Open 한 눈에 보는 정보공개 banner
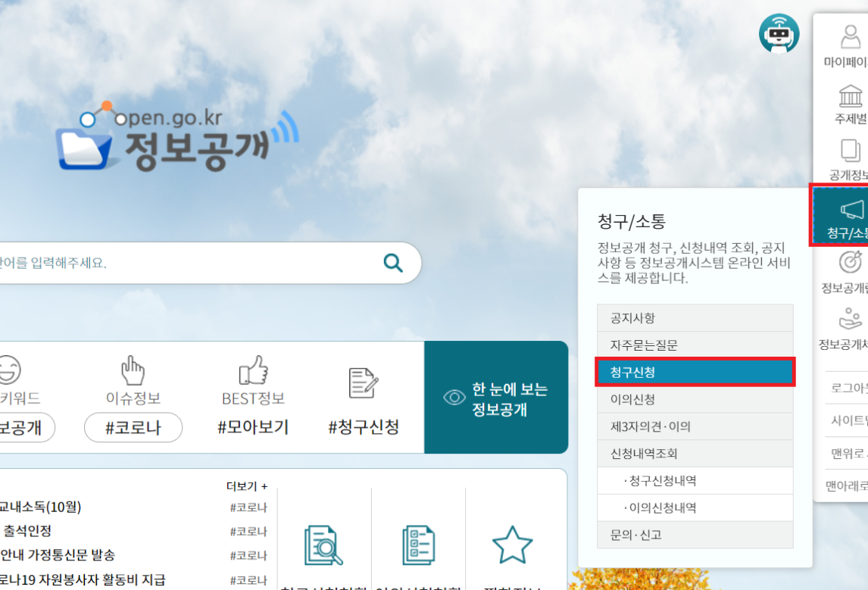The width and height of the screenshot is (868, 590). [496, 398]
